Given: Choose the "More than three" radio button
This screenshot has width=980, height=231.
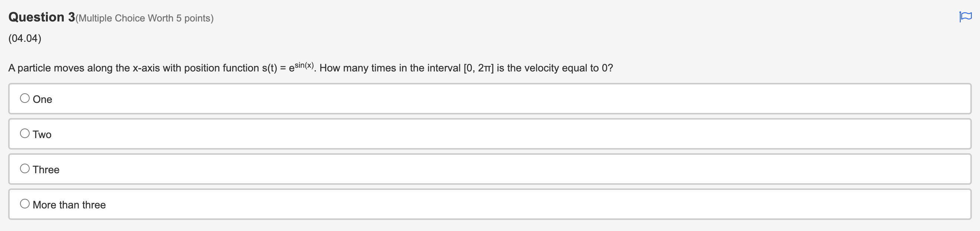Looking at the screenshot, I should click(x=25, y=203).
